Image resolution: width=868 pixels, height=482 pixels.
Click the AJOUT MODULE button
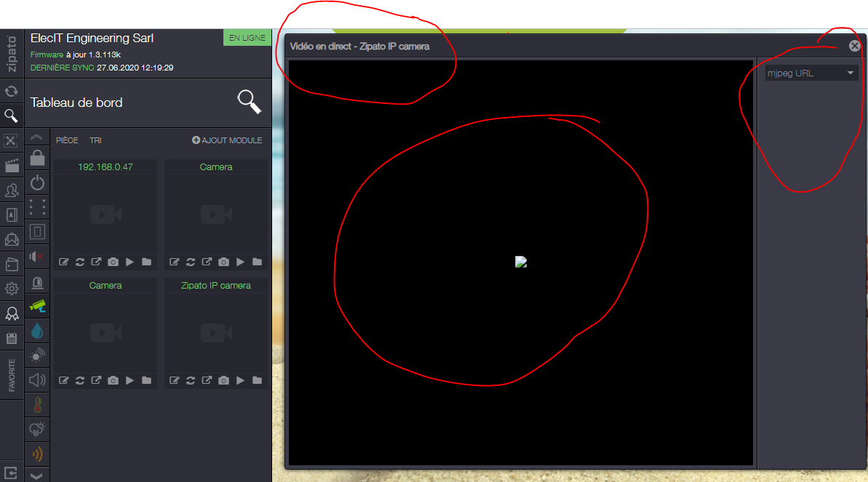tap(227, 140)
